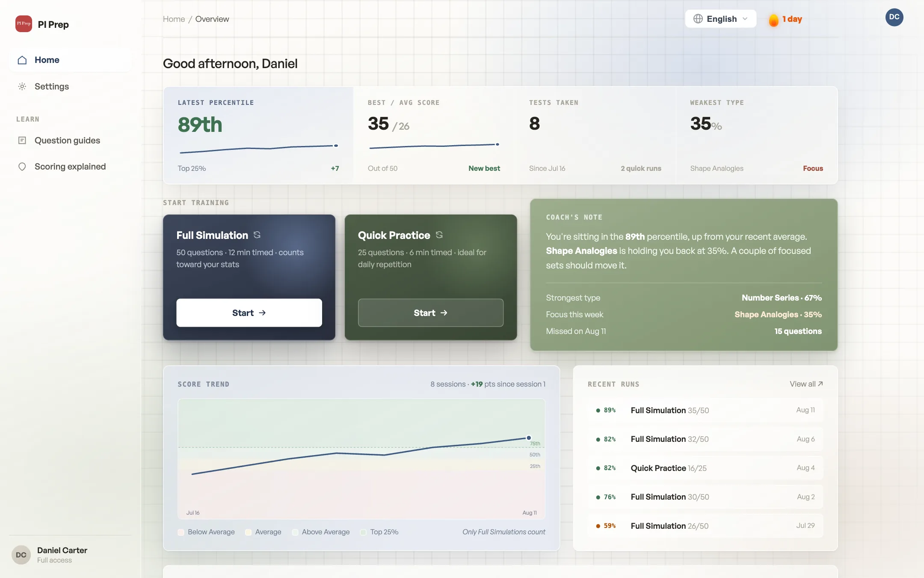Click the Home house icon in sidebar
This screenshot has height=578, width=924.
[22, 60]
